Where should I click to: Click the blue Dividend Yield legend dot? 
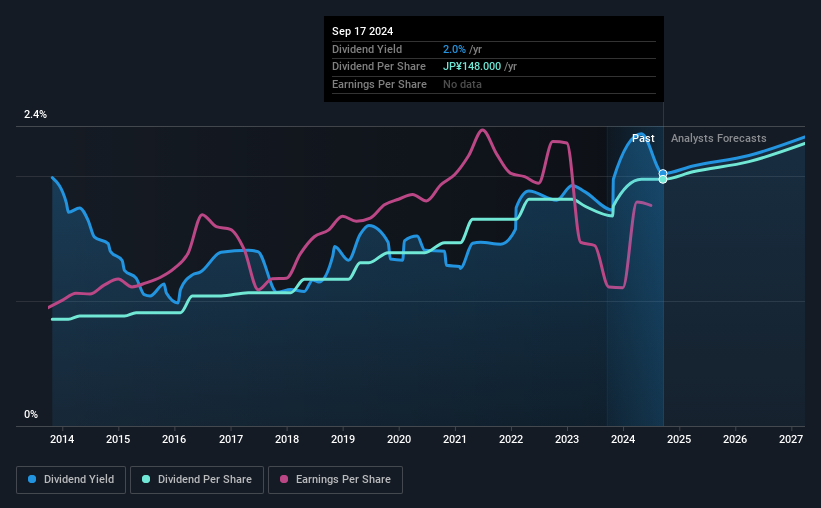tap(32, 479)
